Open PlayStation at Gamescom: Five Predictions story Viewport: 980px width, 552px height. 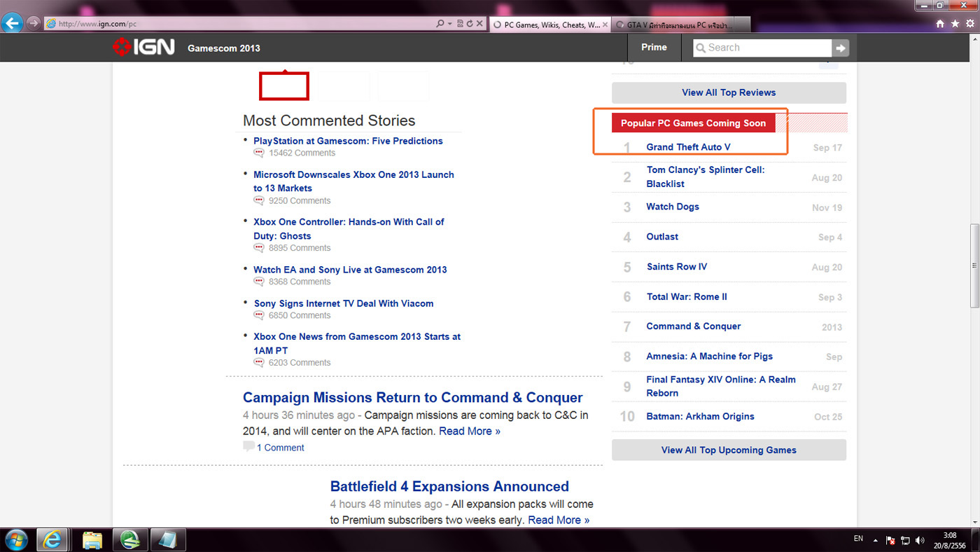click(348, 141)
